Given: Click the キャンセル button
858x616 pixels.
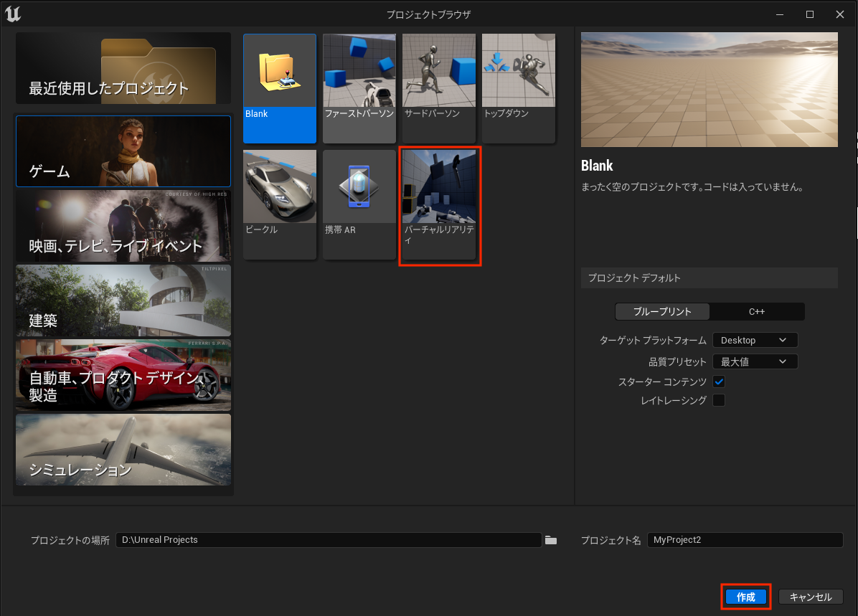Looking at the screenshot, I should [811, 597].
